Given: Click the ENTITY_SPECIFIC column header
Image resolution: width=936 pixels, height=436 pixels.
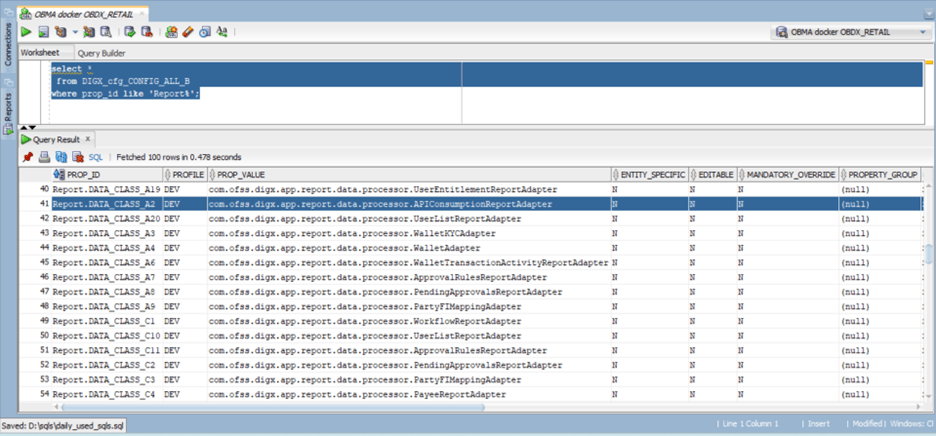Looking at the screenshot, I should [x=650, y=174].
